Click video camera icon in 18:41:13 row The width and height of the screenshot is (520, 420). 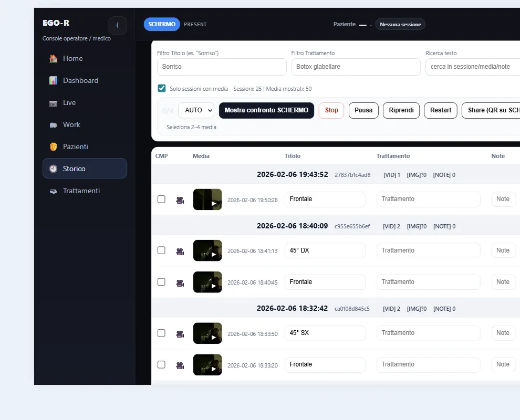coord(180,251)
